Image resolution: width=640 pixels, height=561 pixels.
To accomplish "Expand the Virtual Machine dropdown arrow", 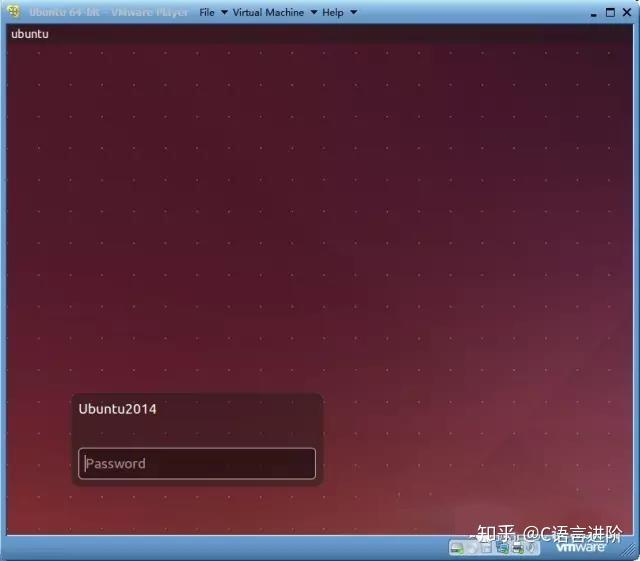I will click(314, 13).
